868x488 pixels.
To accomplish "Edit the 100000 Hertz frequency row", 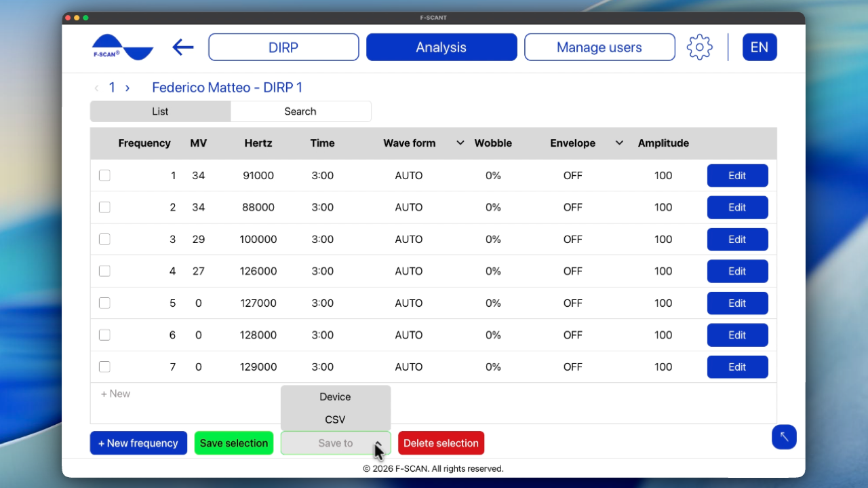I will [737, 239].
